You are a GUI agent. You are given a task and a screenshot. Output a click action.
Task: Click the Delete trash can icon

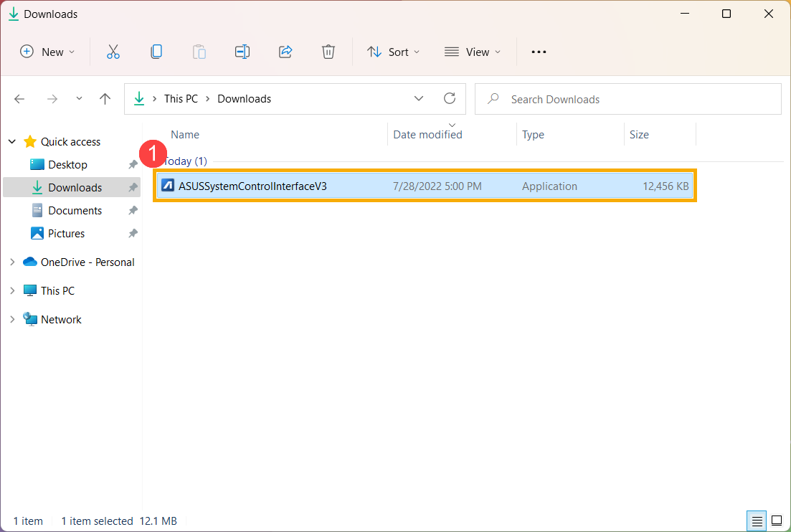[x=328, y=52]
